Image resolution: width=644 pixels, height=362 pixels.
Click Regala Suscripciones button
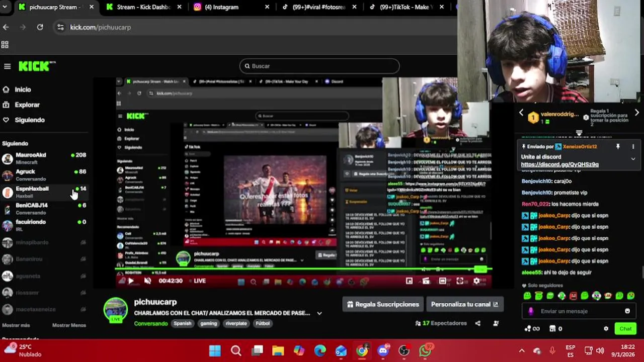click(383, 304)
